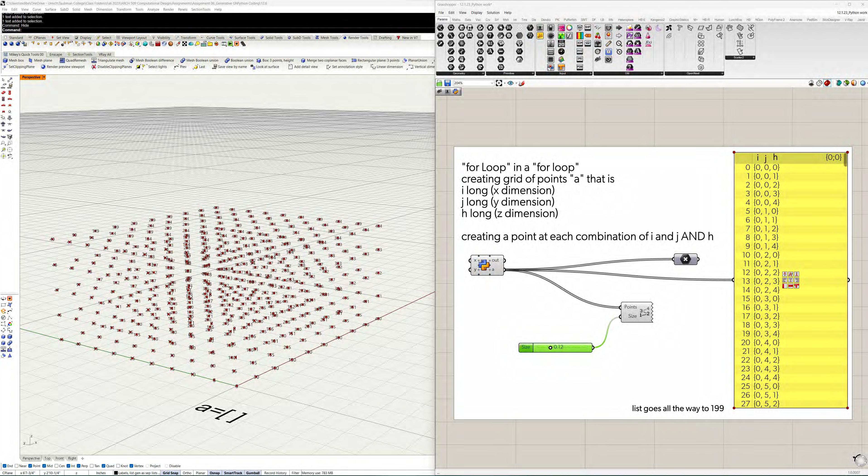Click the zoom extents canvas icon
The height and width of the screenshot is (476, 868).
coord(499,83)
